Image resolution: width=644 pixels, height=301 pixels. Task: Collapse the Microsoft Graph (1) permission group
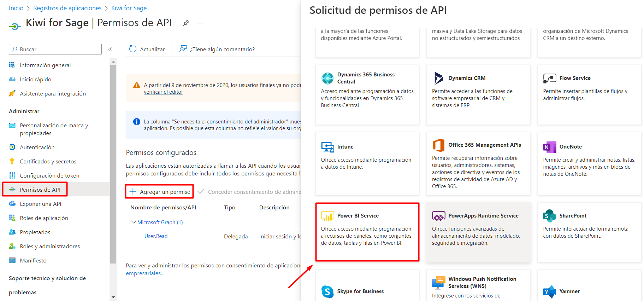point(133,222)
